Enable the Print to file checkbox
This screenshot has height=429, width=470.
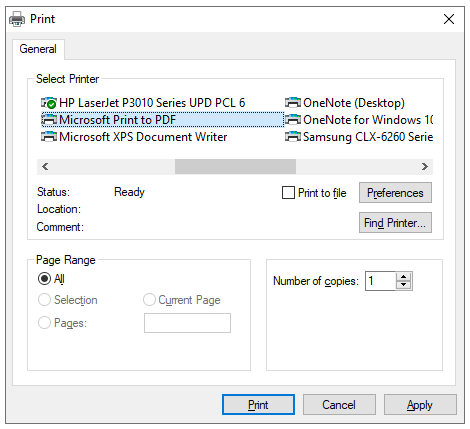click(x=288, y=193)
